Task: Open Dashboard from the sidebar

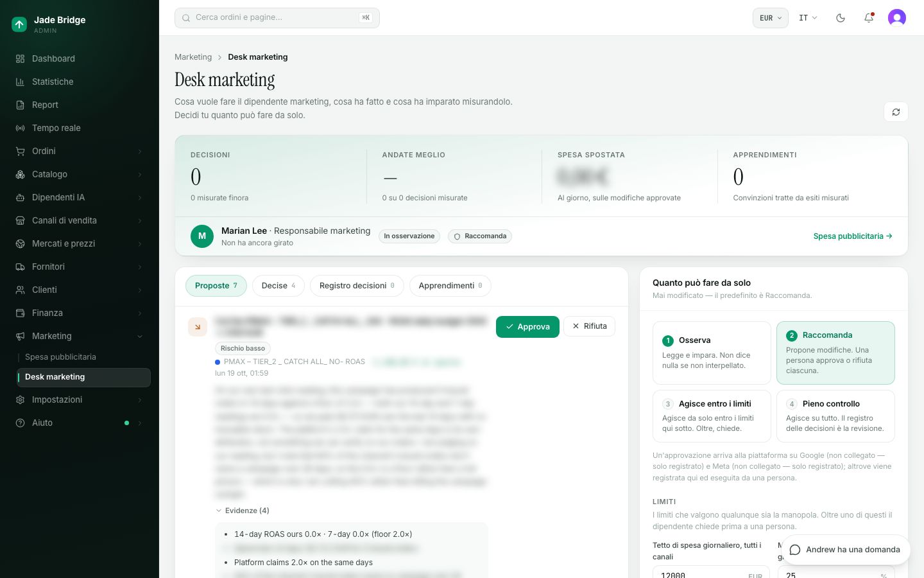Action: click(x=80, y=58)
